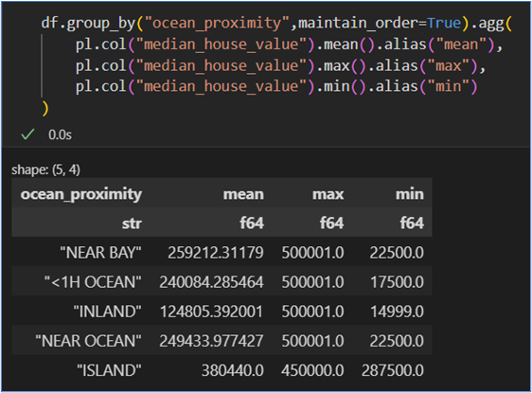
Task: Click mean value 249433.977427
Action: [x=211, y=341]
